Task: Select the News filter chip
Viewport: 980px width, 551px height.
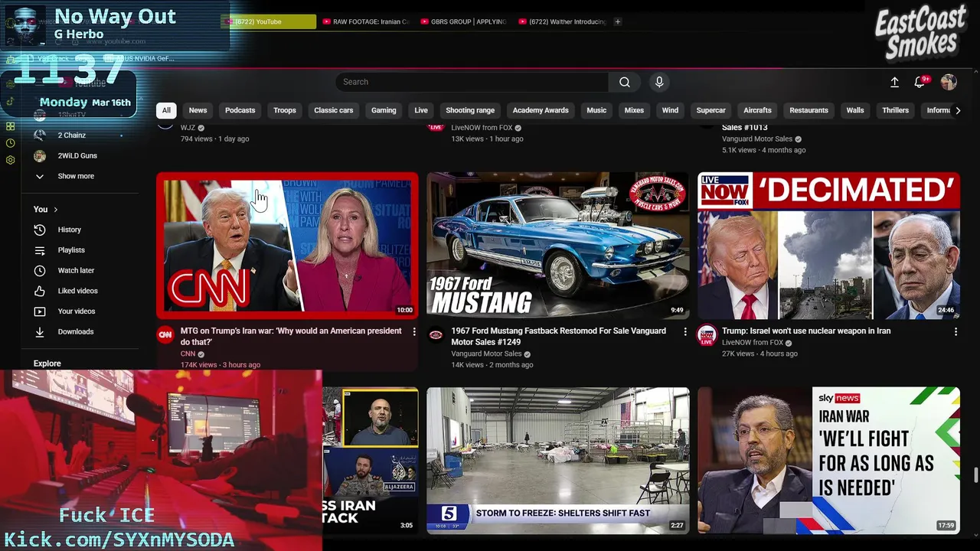Action: point(198,110)
